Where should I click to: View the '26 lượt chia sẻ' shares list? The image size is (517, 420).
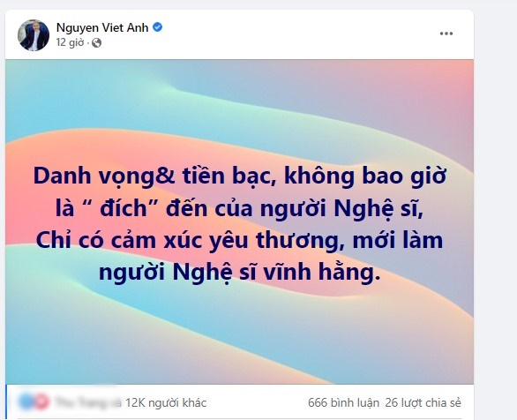423,403
